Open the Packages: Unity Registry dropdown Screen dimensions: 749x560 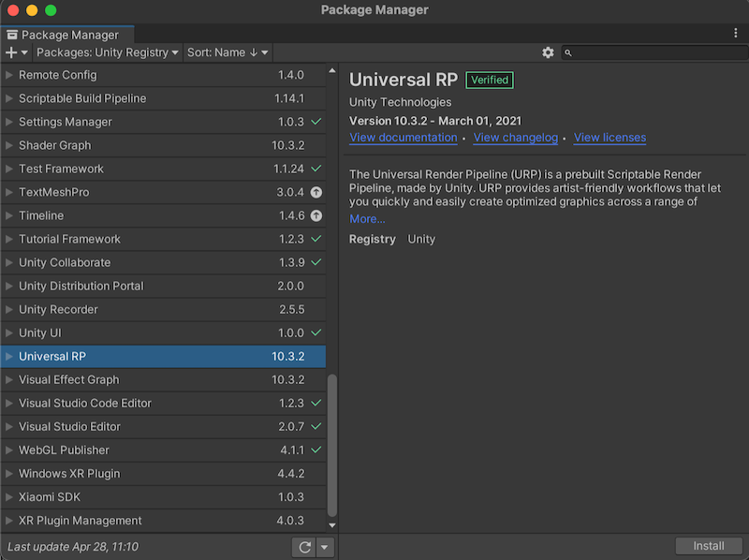tap(106, 52)
